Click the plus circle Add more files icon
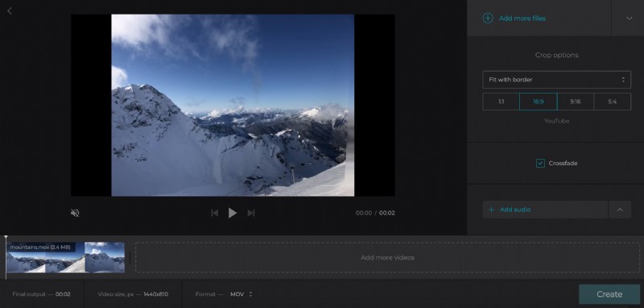This screenshot has width=644, height=308. coord(488,18)
